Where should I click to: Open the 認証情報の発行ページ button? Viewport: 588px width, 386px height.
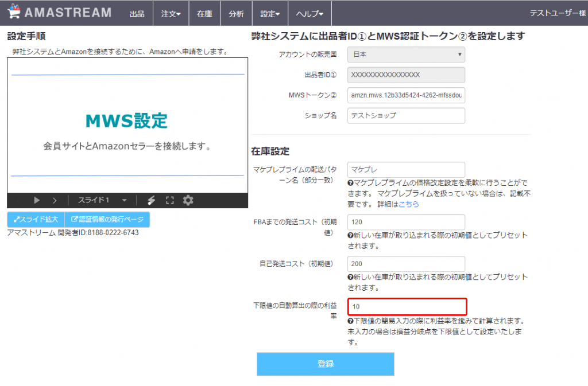point(107,220)
